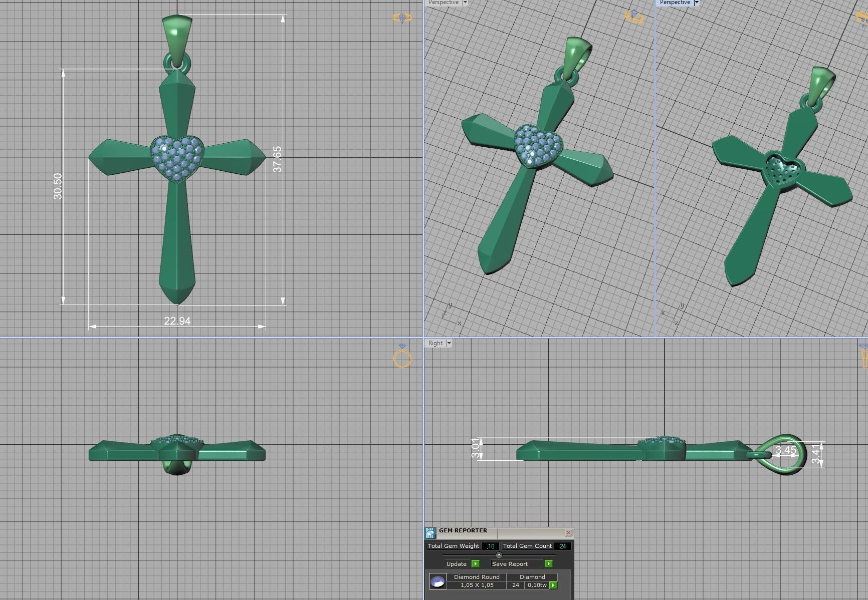Select the 3.45 bail dimension label
This screenshot has height=600, width=868.
(786, 450)
